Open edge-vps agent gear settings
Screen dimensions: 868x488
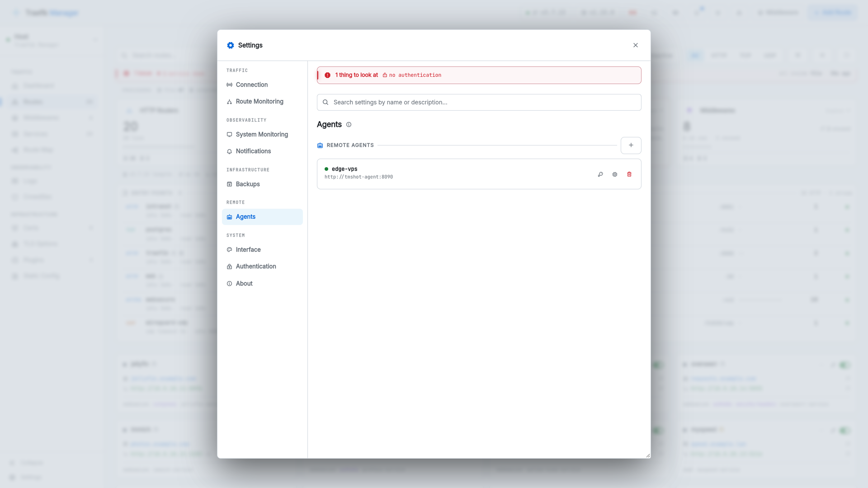(615, 174)
